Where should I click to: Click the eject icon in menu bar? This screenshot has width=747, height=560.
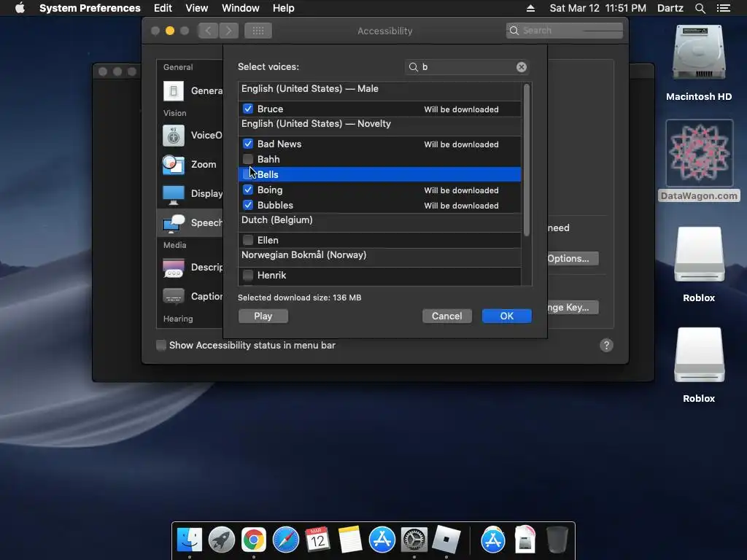click(x=530, y=8)
